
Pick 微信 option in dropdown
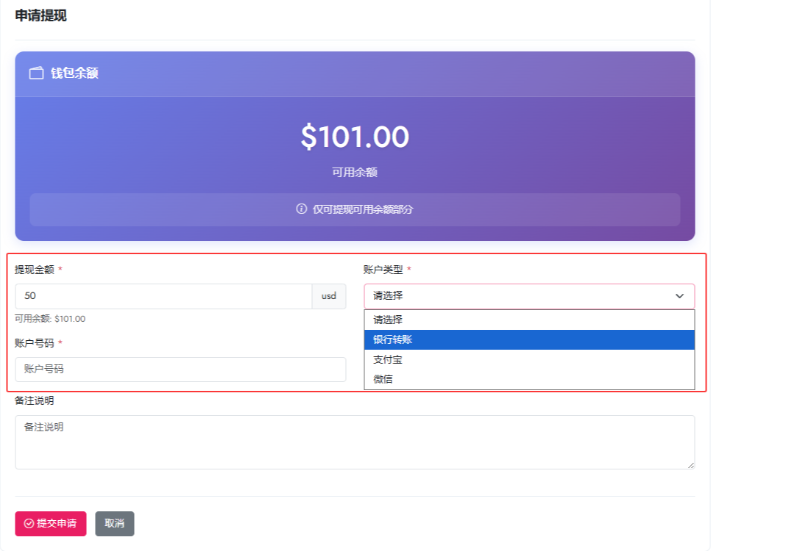[x=529, y=379]
